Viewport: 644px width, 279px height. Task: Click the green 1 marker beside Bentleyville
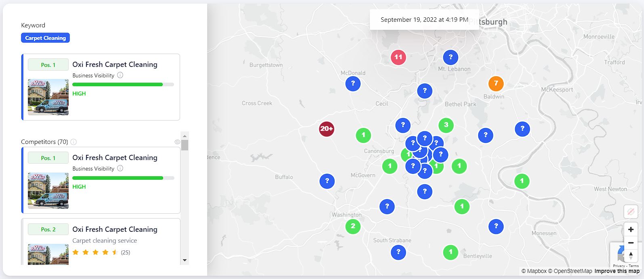tap(451, 252)
